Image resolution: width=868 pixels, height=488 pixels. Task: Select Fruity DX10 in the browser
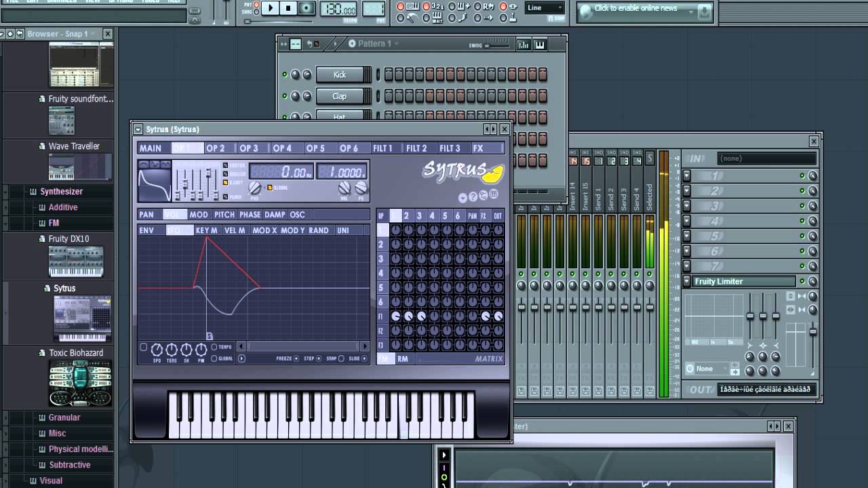pyautogui.click(x=68, y=239)
